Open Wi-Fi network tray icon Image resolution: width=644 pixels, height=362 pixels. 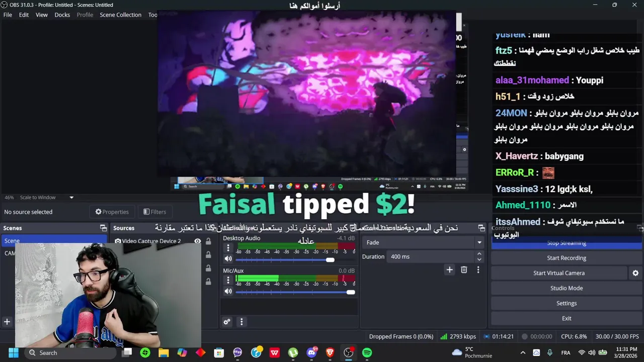(582, 352)
